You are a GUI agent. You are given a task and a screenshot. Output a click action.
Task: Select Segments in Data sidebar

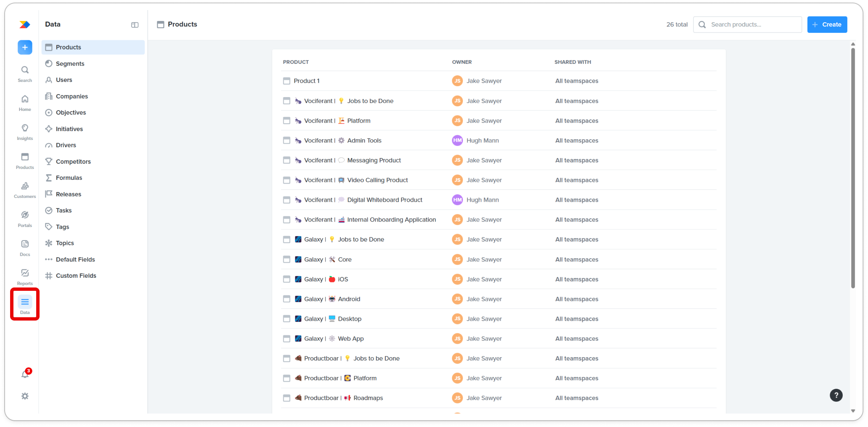click(93, 63)
